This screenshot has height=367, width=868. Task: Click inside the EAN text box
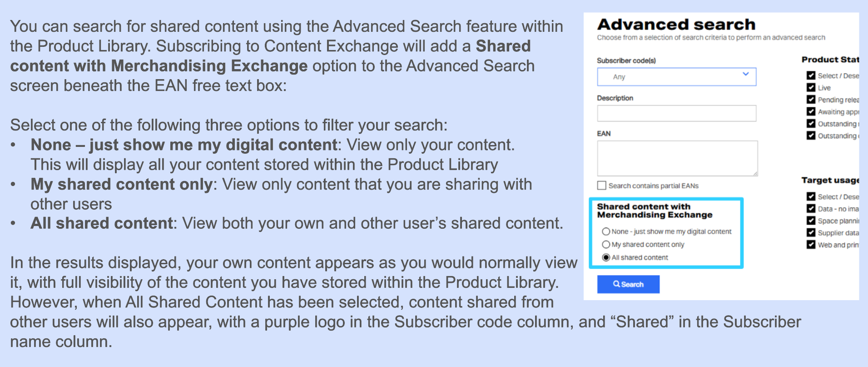pos(677,158)
